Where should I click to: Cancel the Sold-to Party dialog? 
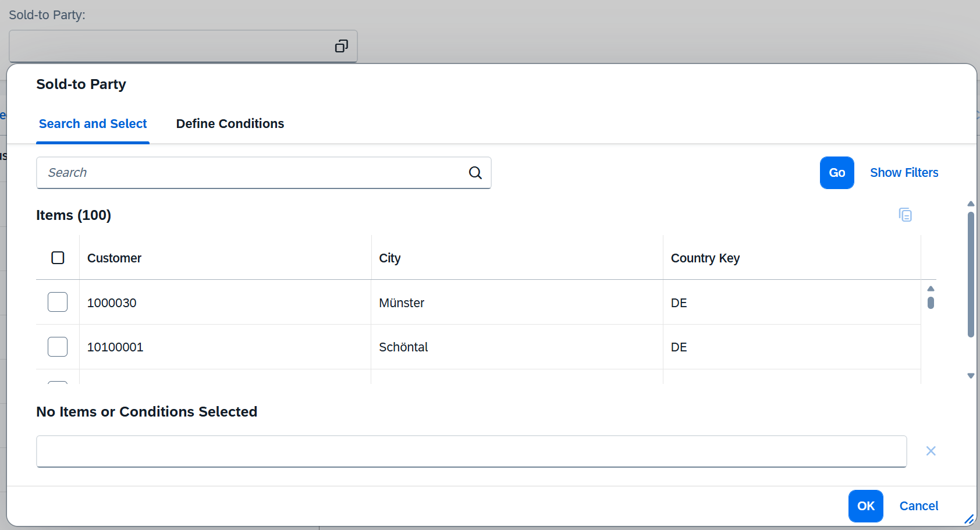pos(918,506)
